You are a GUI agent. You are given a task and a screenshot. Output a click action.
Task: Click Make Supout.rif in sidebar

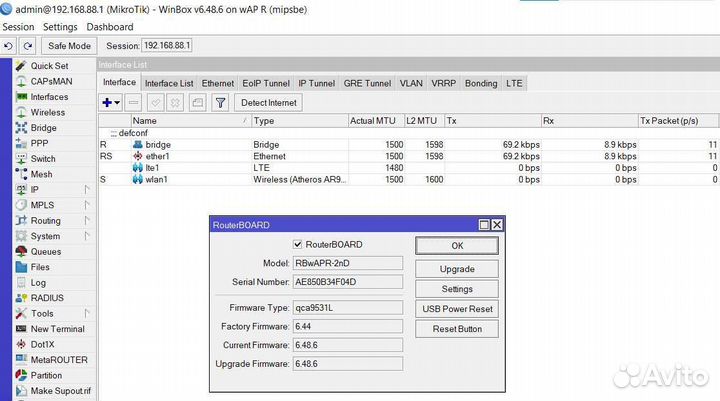pos(60,391)
